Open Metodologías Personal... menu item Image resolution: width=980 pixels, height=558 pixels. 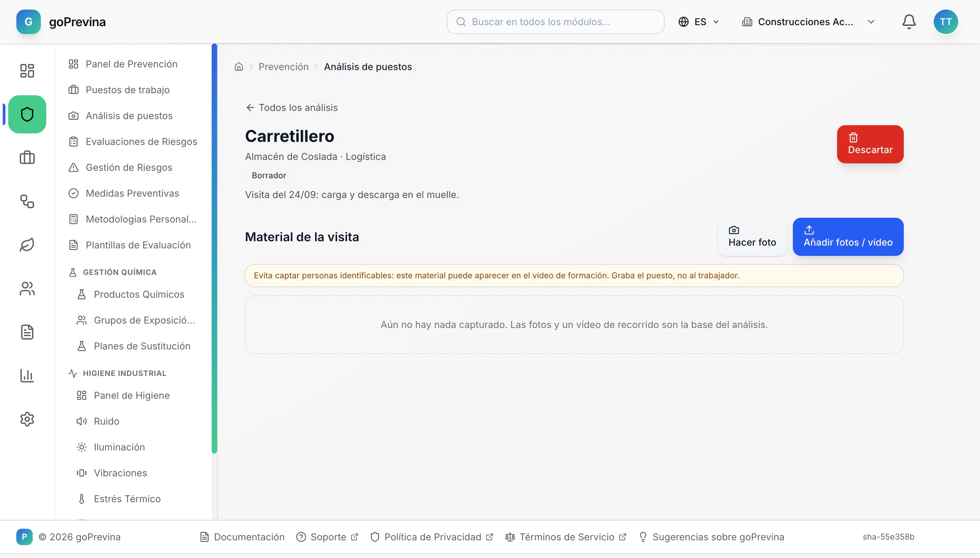point(133,219)
